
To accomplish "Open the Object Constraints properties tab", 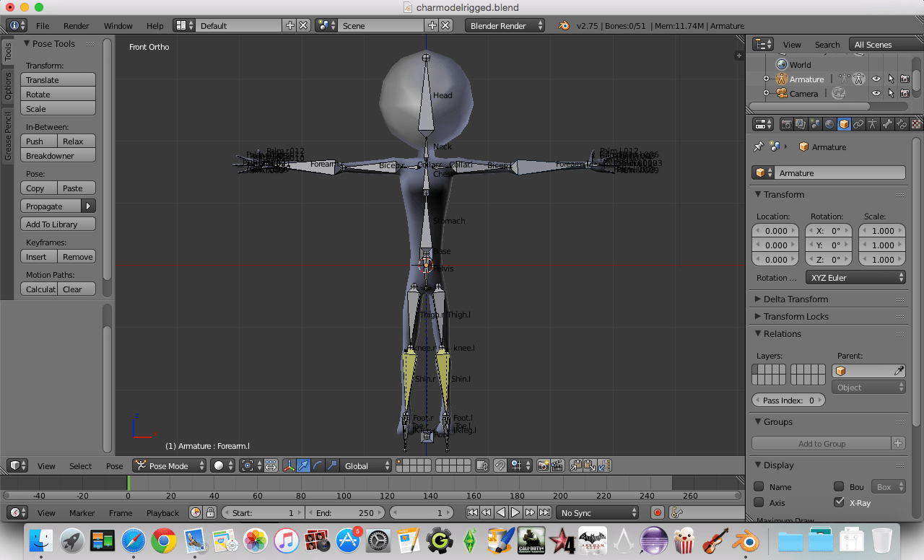I will tap(858, 123).
